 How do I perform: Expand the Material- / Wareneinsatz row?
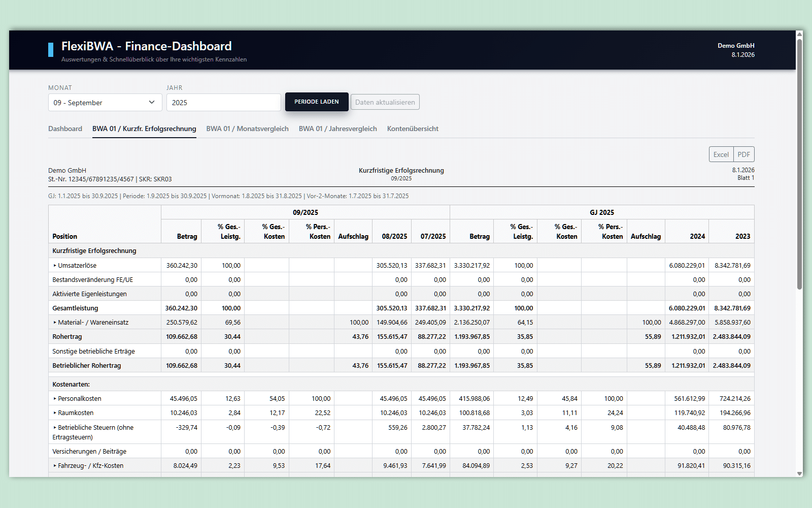pyautogui.click(x=55, y=323)
